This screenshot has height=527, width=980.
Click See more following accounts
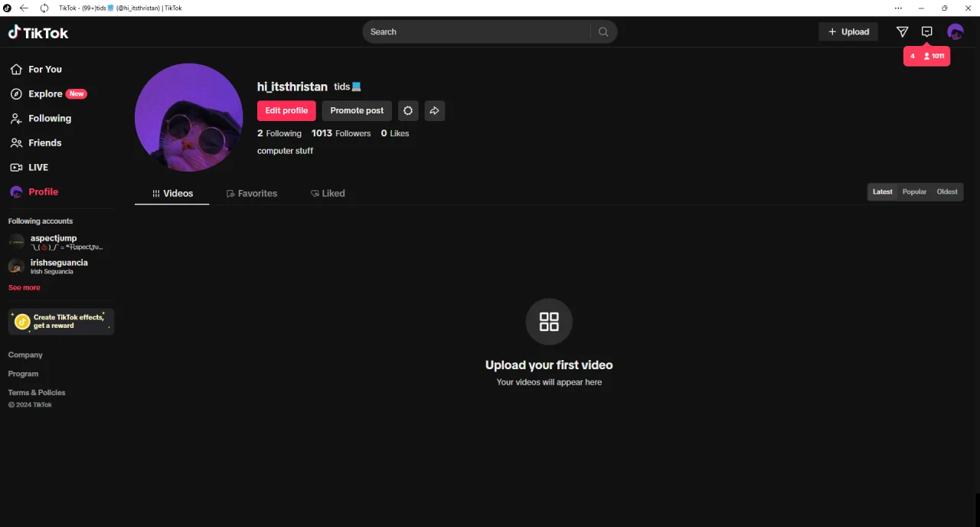pos(24,287)
